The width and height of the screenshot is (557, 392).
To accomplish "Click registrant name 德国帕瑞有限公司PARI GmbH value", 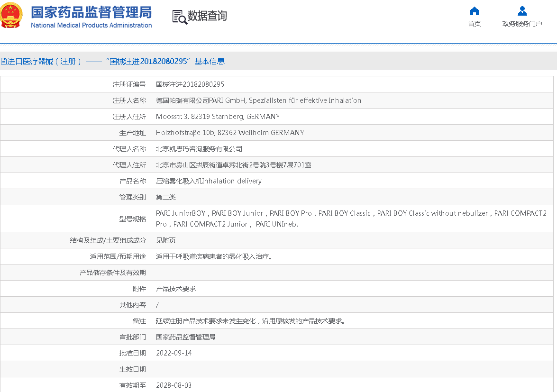I will point(258,100).
